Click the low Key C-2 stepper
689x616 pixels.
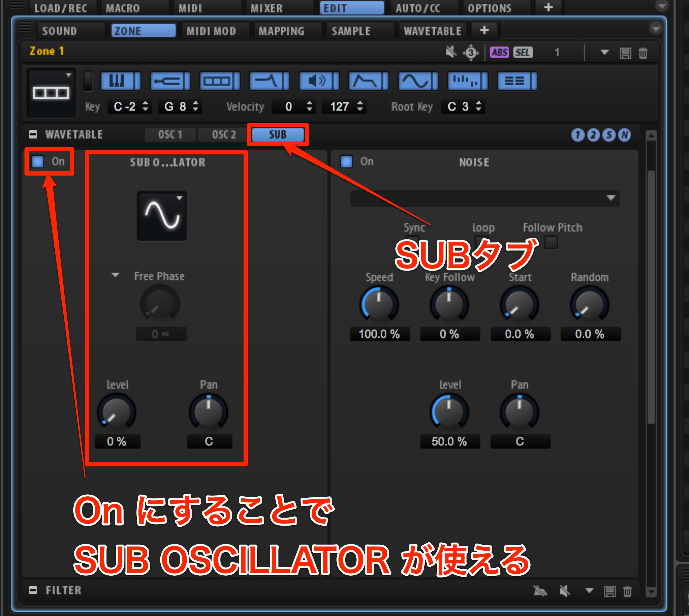(x=145, y=106)
